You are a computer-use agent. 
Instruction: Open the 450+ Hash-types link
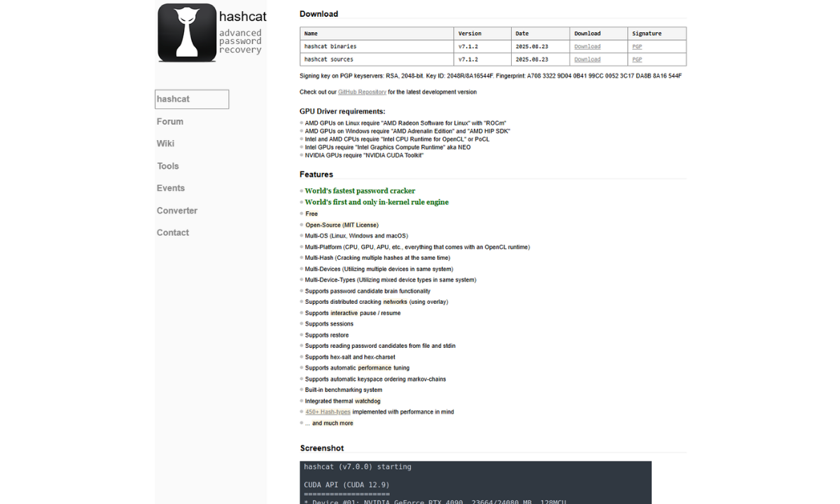(328, 412)
